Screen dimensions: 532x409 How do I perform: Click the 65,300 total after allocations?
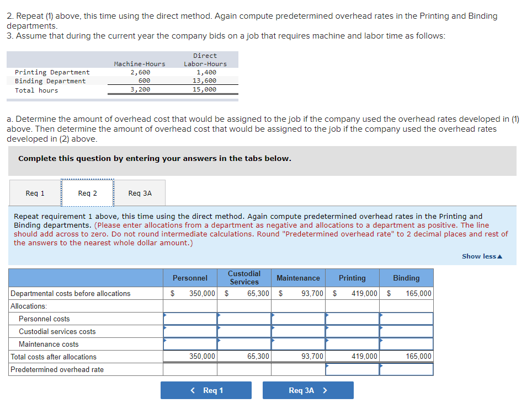point(258,357)
